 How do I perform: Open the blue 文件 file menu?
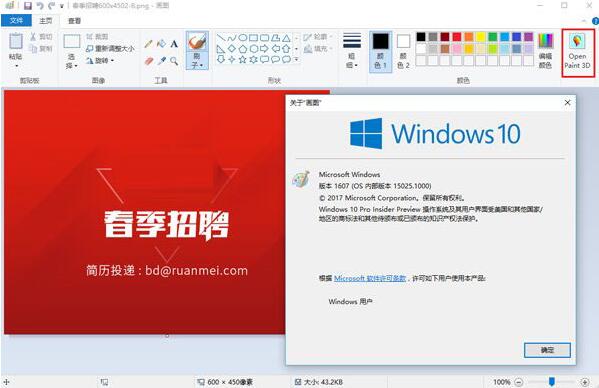(x=16, y=21)
